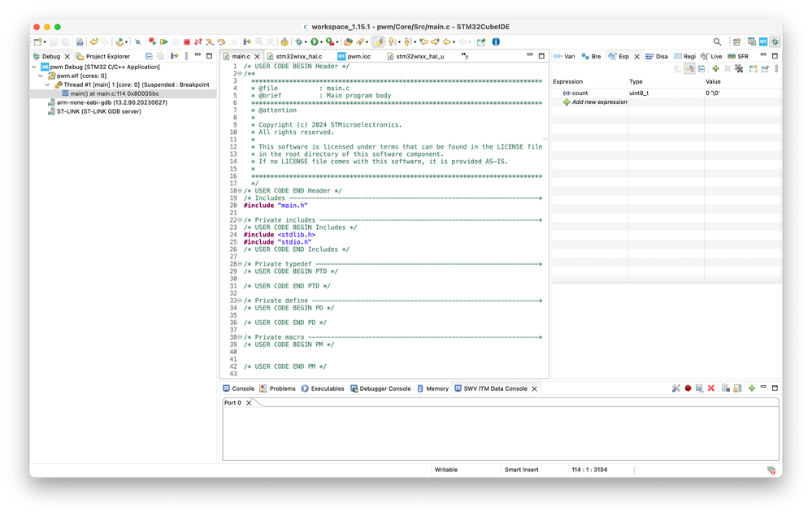The image size is (812, 516).
Task: Terminate the debug session
Action: [186, 41]
